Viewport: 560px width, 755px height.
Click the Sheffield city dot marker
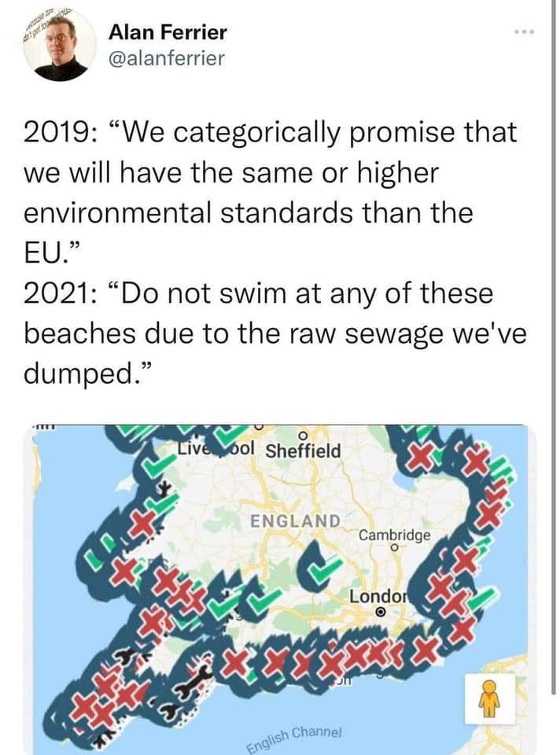(304, 434)
